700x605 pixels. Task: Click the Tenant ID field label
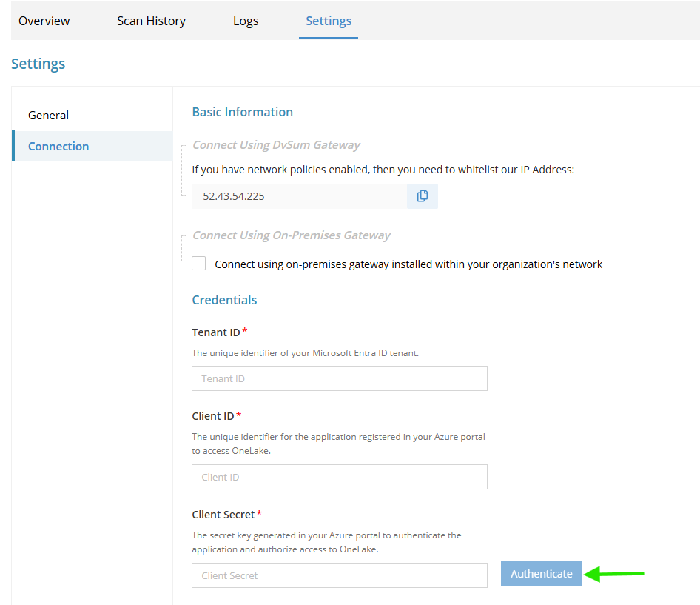point(216,332)
